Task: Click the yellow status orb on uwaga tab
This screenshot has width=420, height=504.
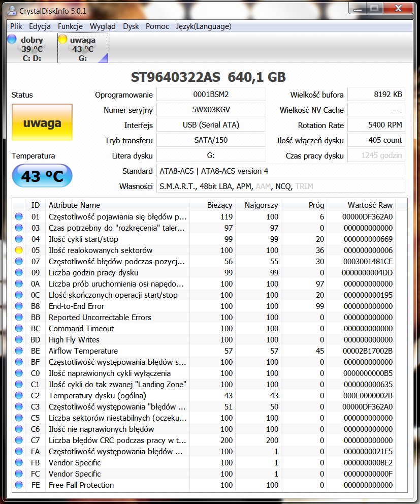Action: click(x=62, y=39)
